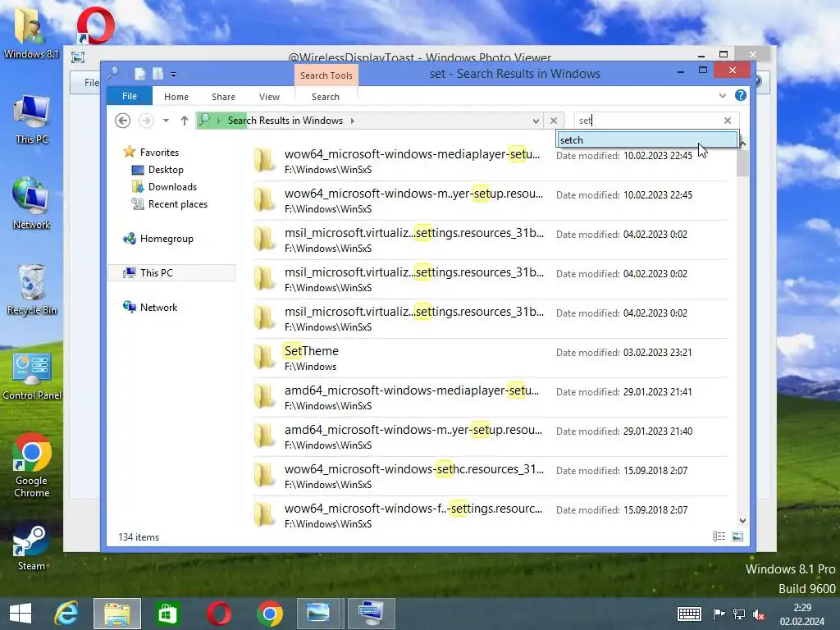840x630 pixels.
Task: Switch to details view icon
Action: click(719, 536)
